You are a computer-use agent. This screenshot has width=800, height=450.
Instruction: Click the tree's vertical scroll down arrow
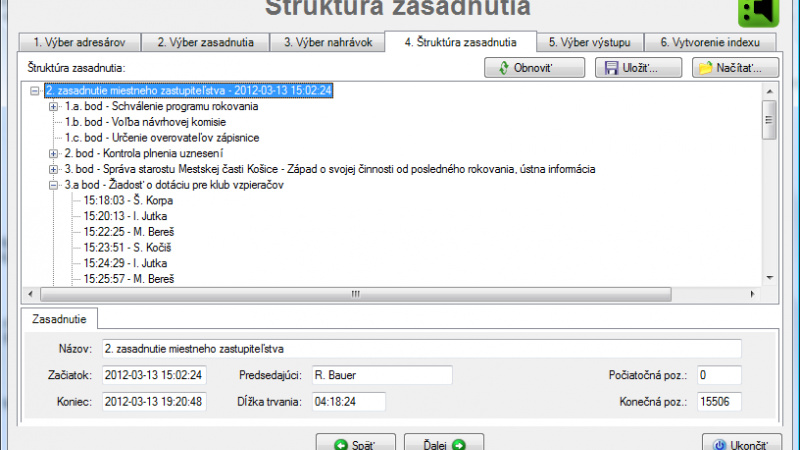(x=769, y=278)
